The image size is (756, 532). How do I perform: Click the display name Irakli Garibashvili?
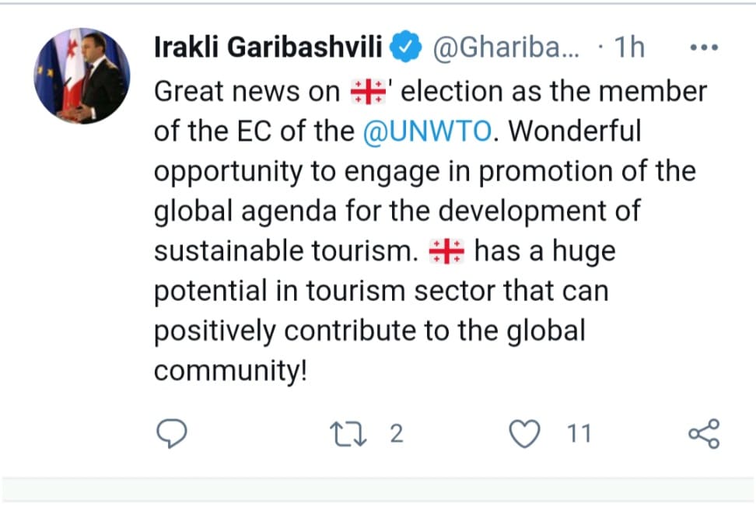click(x=268, y=48)
